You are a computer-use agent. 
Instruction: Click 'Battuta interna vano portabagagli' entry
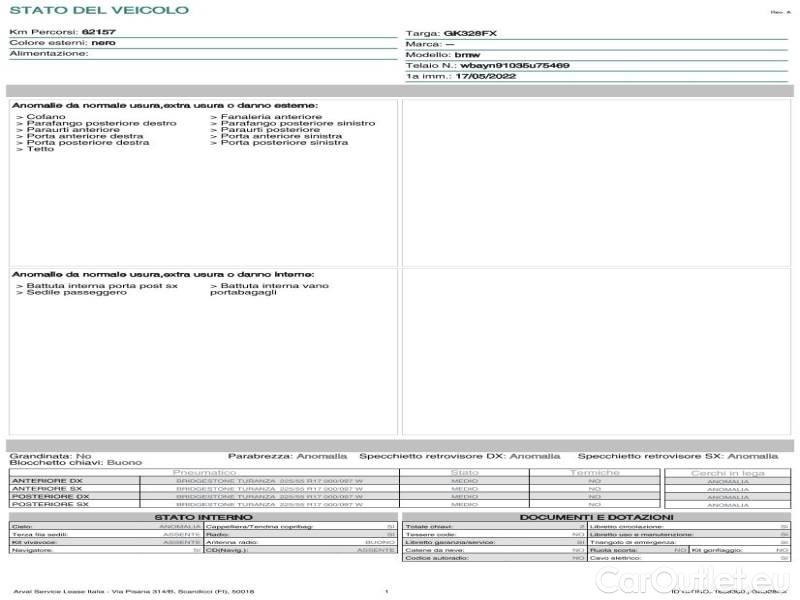269,289
